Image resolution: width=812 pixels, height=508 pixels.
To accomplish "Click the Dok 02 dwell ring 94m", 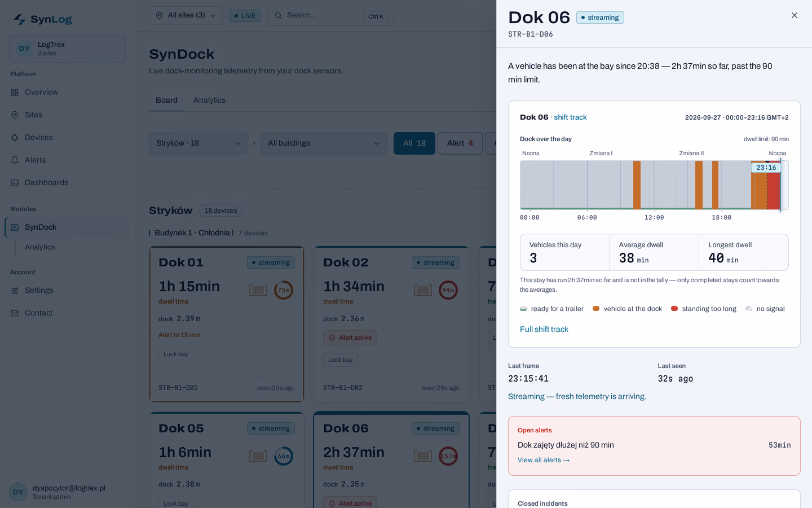I will point(448,290).
